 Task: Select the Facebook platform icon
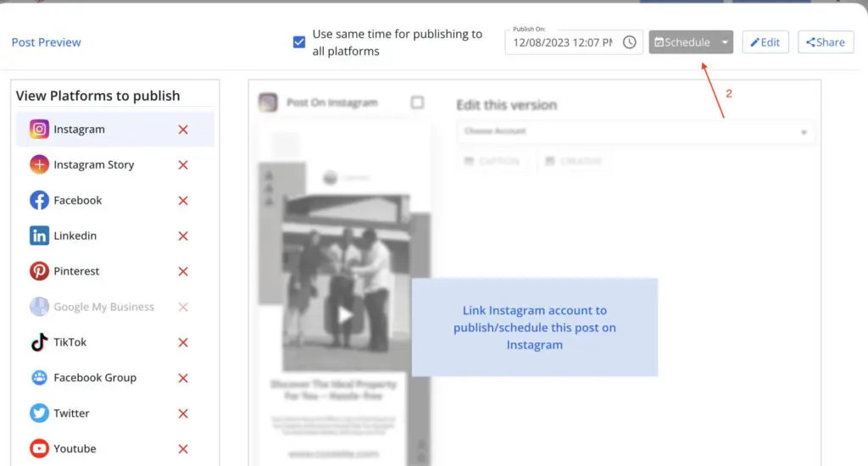click(x=39, y=201)
